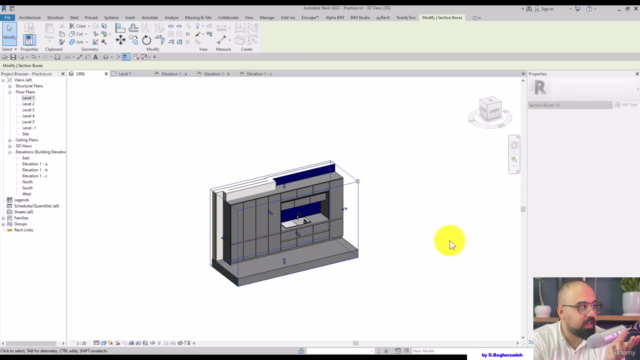The width and height of the screenshot is (640, 360).
Task: Click Visual Style icon on view control bar
Action: 104,343
